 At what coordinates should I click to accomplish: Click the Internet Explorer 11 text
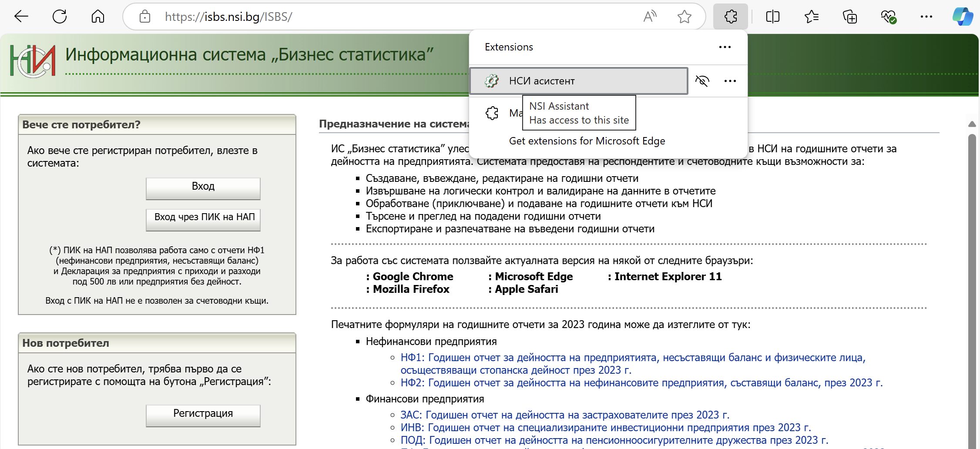point(668,277)
